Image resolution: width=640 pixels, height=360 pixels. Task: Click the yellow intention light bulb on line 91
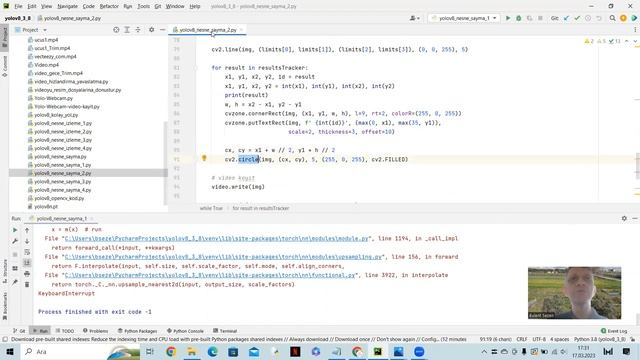point(204,158)
